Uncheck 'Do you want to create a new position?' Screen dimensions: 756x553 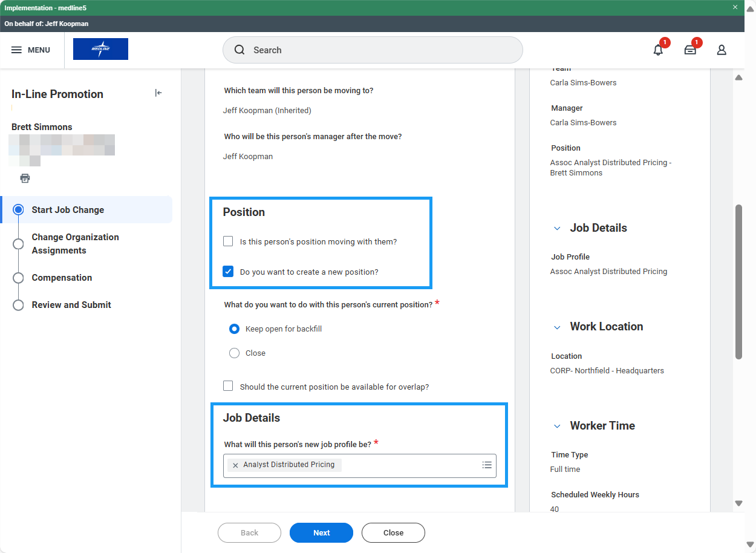[228, 272]
